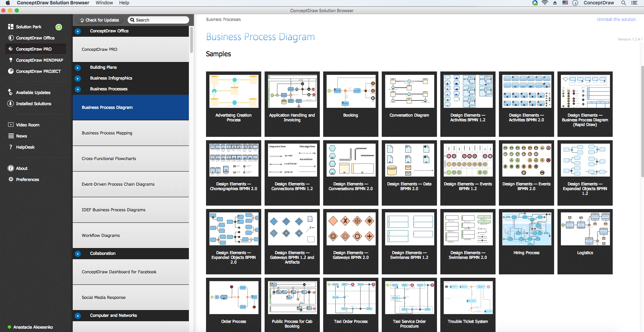Select IDEF Business Process Diagrams
644x332 pixels.
[x=131, y=210]
